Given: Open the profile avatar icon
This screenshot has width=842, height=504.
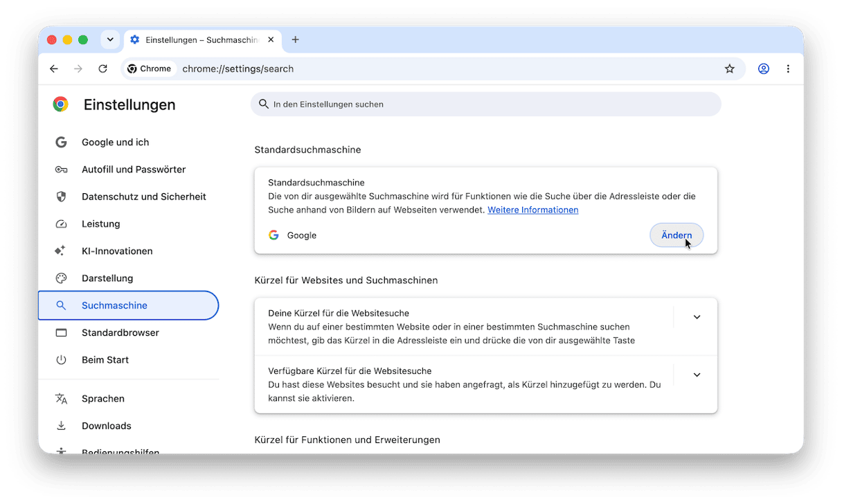Looking at the screenshot, I should (x=764, y=69).
